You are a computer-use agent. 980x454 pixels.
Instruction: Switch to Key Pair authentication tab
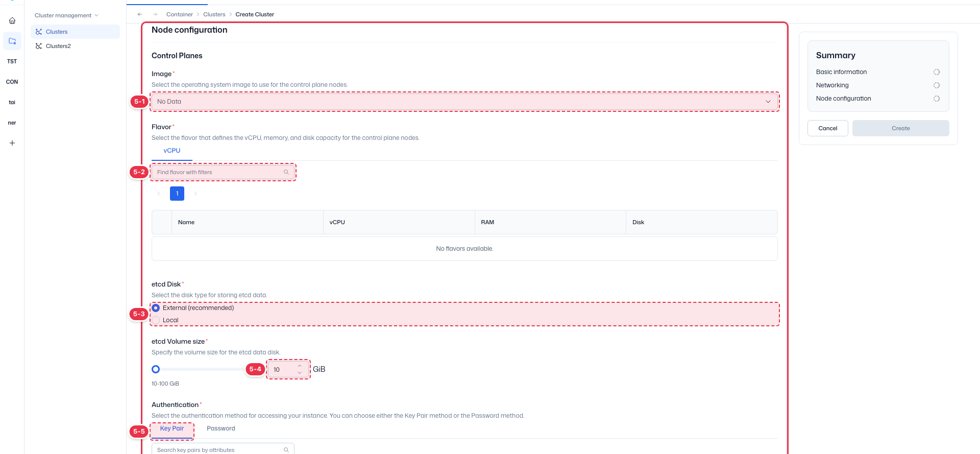tap(172, 428)
